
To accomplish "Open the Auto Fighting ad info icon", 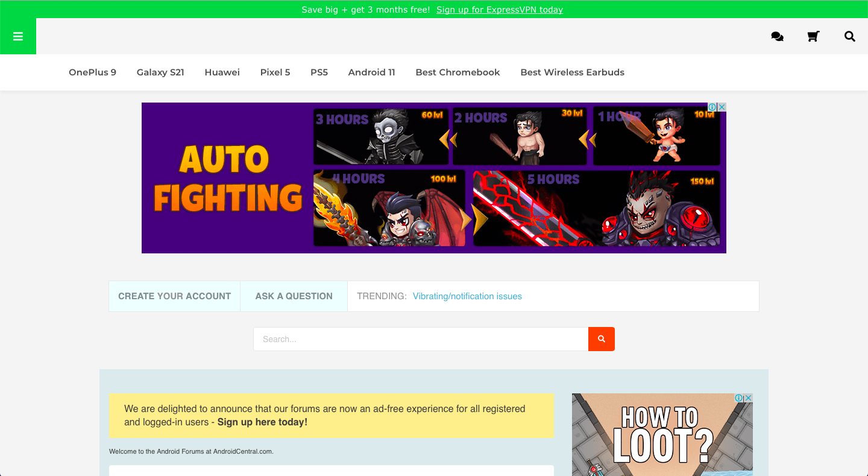I will pos(712,107).
